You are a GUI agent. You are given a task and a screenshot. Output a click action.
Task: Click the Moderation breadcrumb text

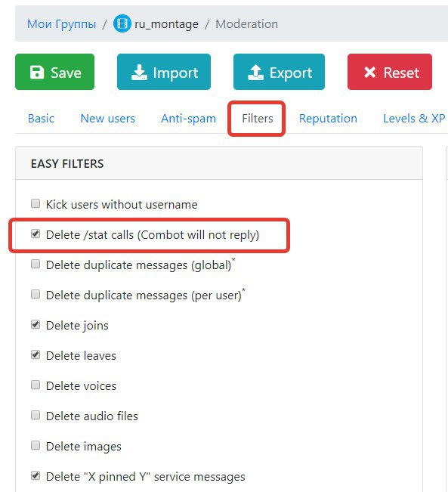point(246,24)
